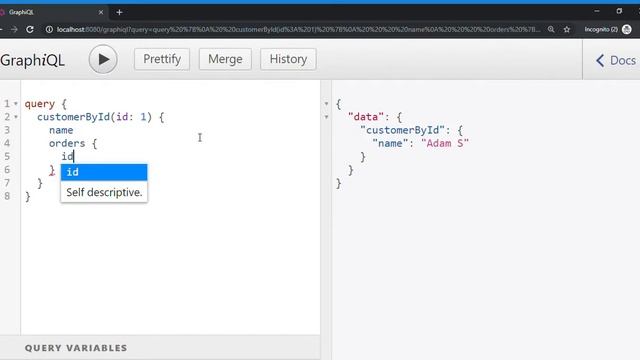Click the 'orders' field on line 4
Screen dimensions: 640x360
67,143
